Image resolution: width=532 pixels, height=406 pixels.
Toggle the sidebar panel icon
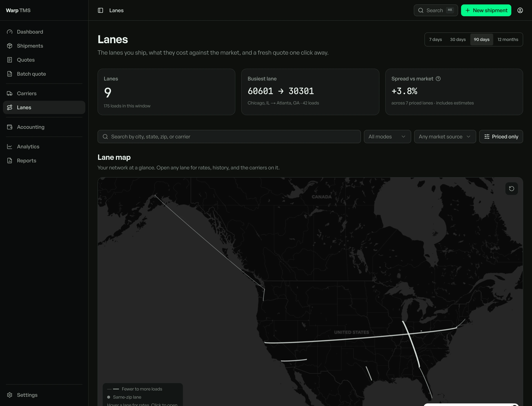click(100, 10)
